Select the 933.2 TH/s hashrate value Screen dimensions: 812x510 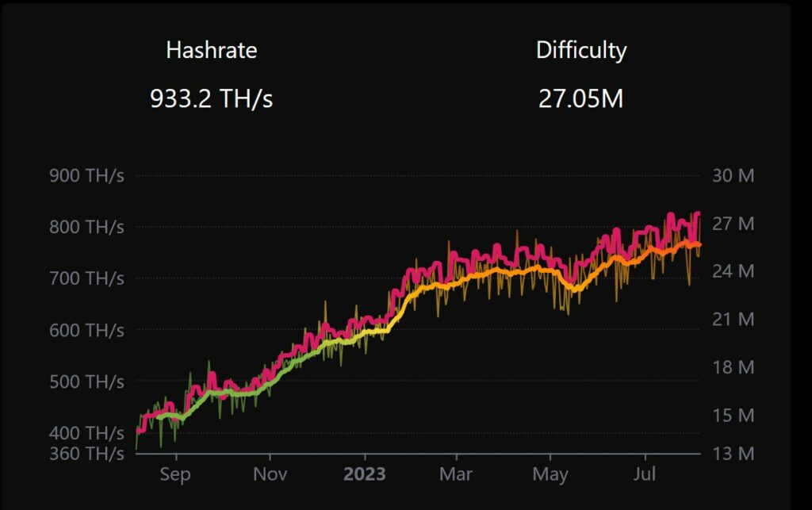[x=211, y=98]
